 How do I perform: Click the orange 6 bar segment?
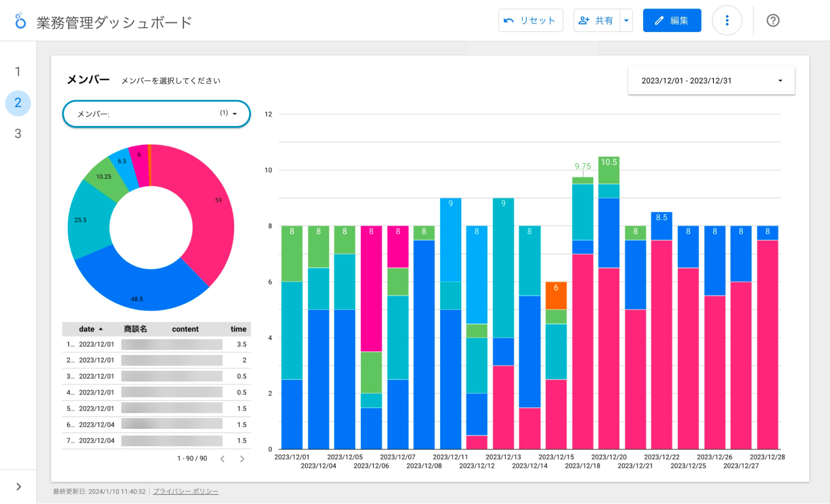[556, 296]
